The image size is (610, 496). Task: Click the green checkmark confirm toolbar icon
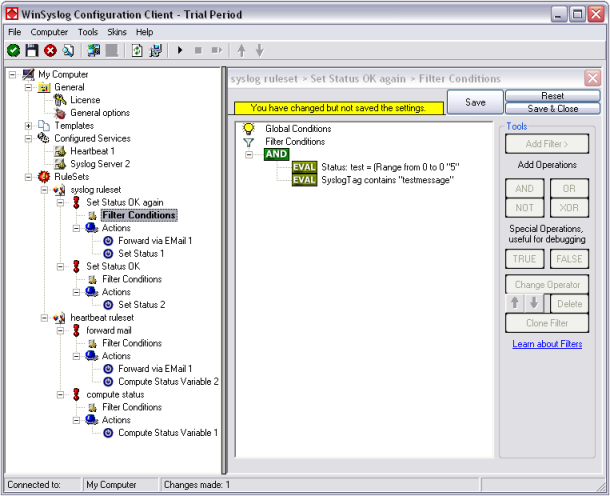14,51
